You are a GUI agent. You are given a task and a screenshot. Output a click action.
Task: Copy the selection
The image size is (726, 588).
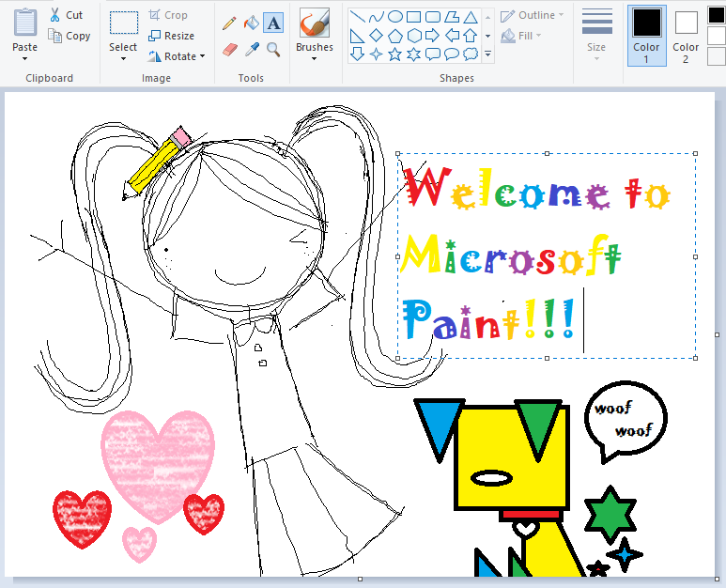[x=70, y=36]
